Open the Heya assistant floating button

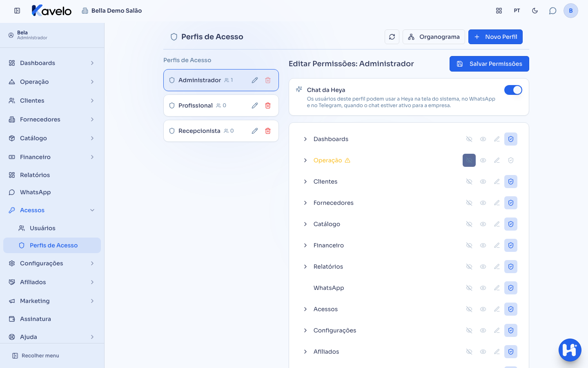(570, 350)
